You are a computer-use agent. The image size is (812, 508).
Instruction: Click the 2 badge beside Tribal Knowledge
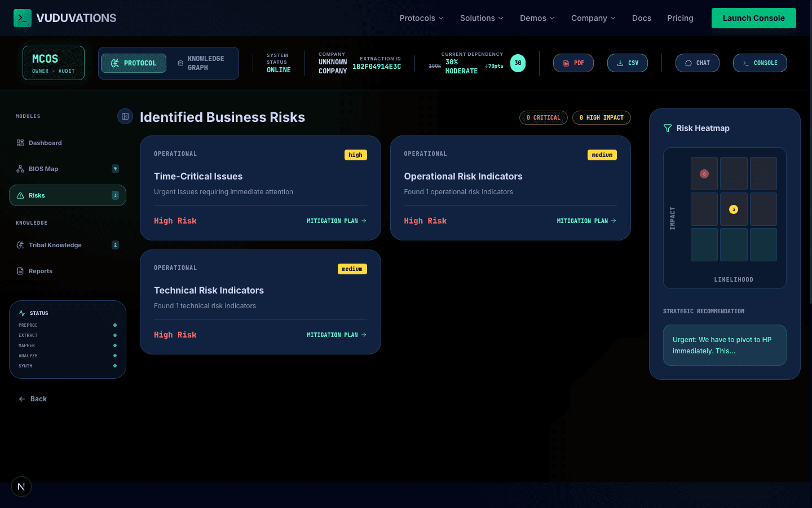pos(115,245)
